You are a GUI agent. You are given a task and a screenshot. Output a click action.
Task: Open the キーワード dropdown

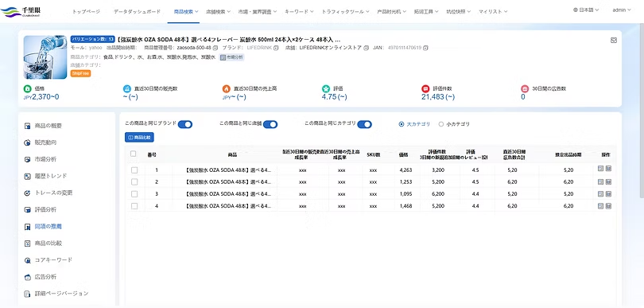click(300, 11)
